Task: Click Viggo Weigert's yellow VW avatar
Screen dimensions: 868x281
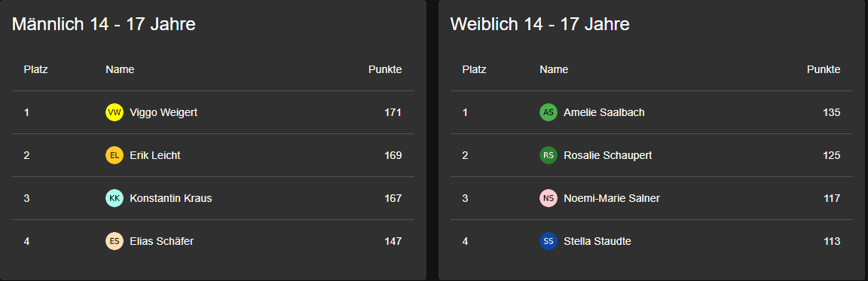Action: tap(115, 112)
